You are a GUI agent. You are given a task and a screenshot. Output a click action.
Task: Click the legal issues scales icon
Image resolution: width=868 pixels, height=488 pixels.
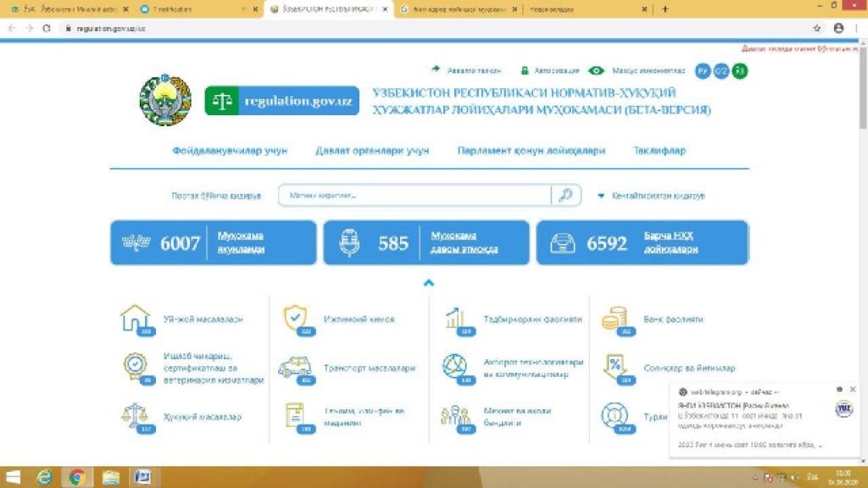135,416
